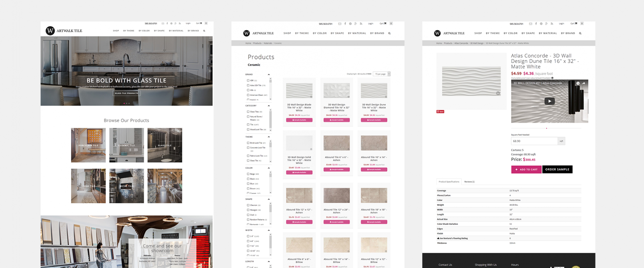Click the home page carousel left arrow
The width and height of the screenshot is (644, 268).
44,71
